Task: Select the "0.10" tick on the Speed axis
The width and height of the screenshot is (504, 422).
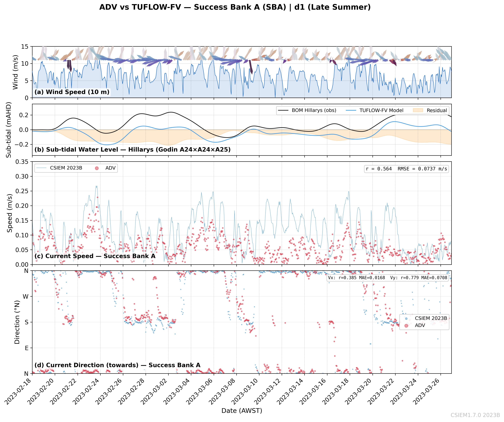Action: [22, 235]
